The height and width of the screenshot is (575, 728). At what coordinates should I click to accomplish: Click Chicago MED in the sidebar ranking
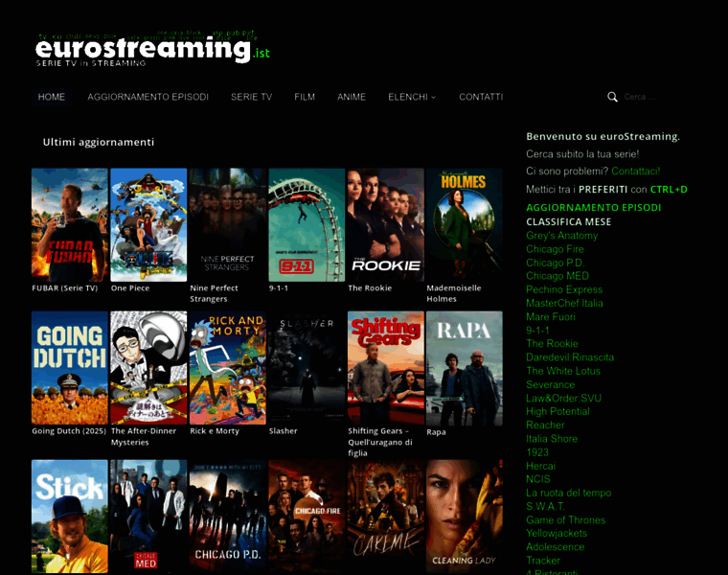pos(557,276)
